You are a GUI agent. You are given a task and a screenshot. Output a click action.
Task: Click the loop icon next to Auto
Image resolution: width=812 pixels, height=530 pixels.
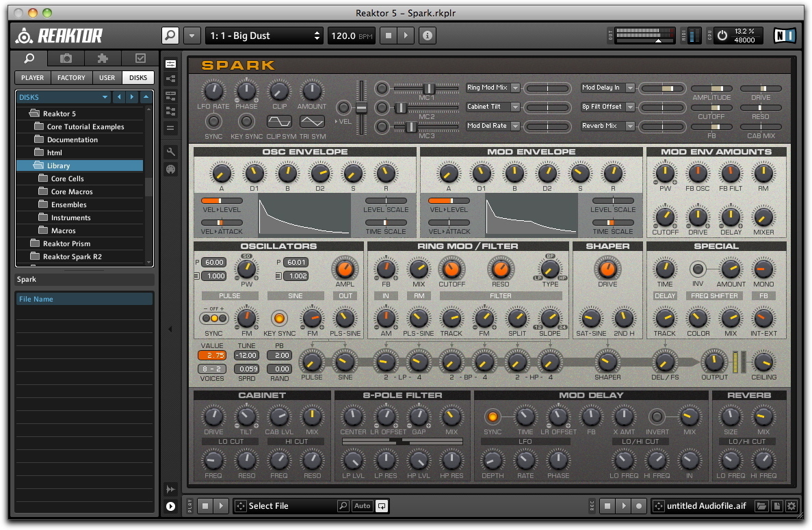(382, 506)
